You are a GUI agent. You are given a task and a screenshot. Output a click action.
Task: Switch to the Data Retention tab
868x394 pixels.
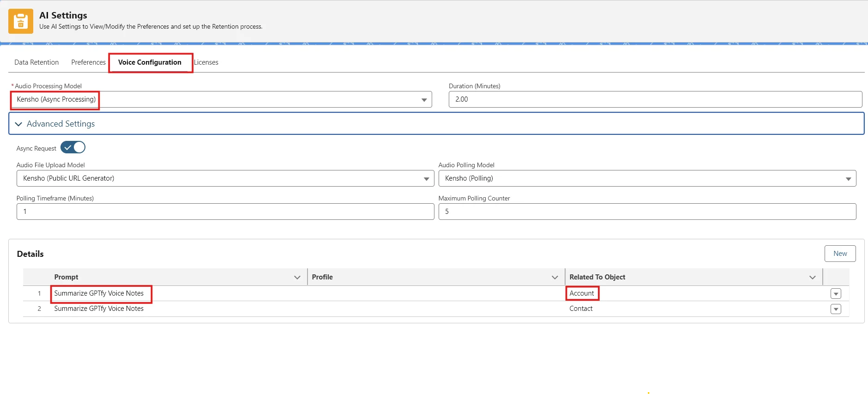point(36,62)
